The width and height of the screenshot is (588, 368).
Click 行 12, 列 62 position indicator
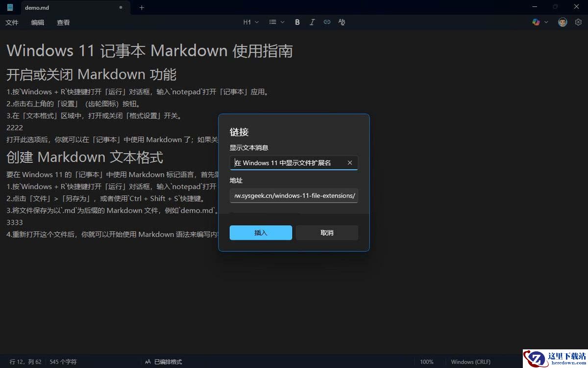pyautogui.click(x=25, y=362)
